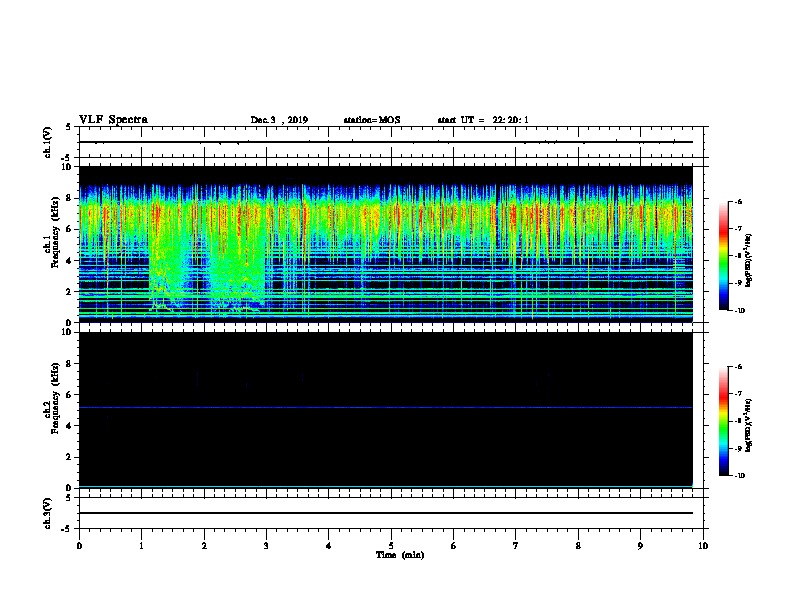792x612 pixels.
Task: Click time axis tick label "2"
Action: [204, 546]
